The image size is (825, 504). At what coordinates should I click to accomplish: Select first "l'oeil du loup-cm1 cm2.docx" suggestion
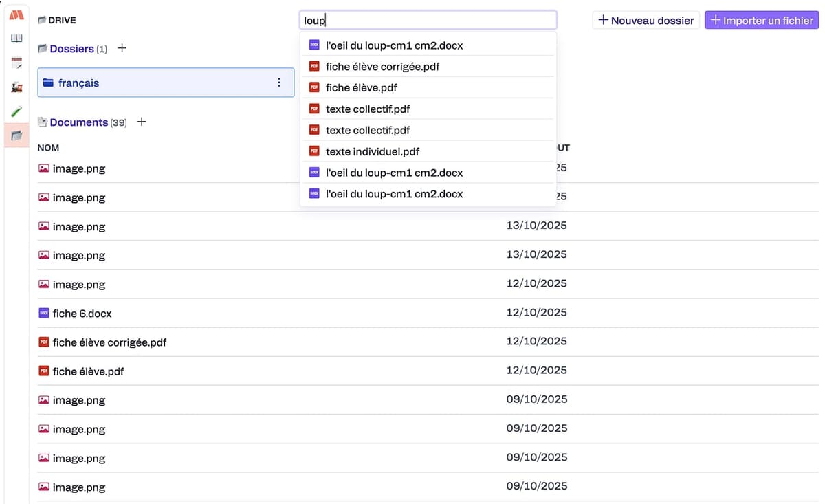394,45
